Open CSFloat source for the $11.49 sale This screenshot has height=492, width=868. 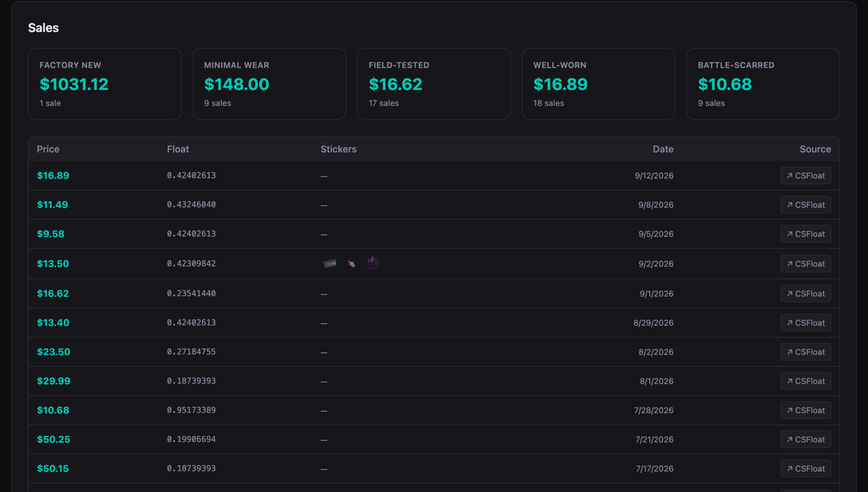[x=805, y=205]
